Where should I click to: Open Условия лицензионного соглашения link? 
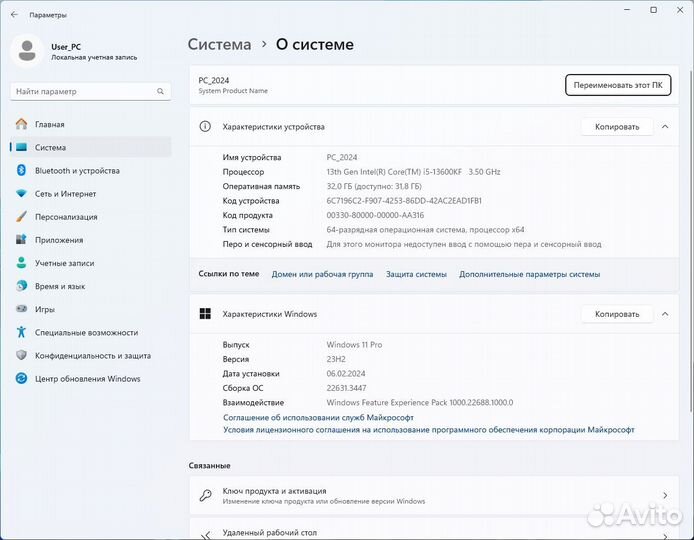[x=428, y=429]
